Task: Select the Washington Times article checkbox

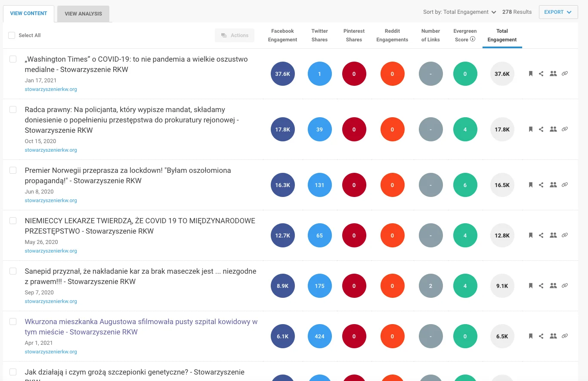Action: tap(13, 59)
